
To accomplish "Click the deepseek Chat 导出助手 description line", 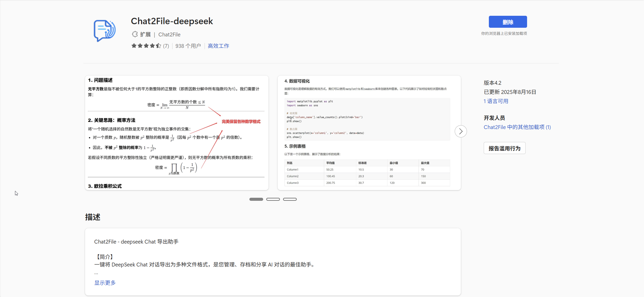I will coord(136,242).
